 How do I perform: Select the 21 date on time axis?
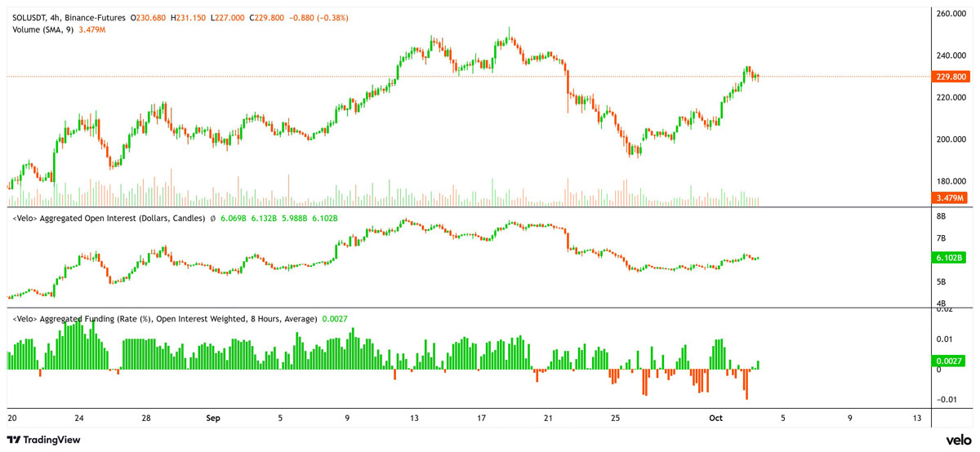coord(548,419)
